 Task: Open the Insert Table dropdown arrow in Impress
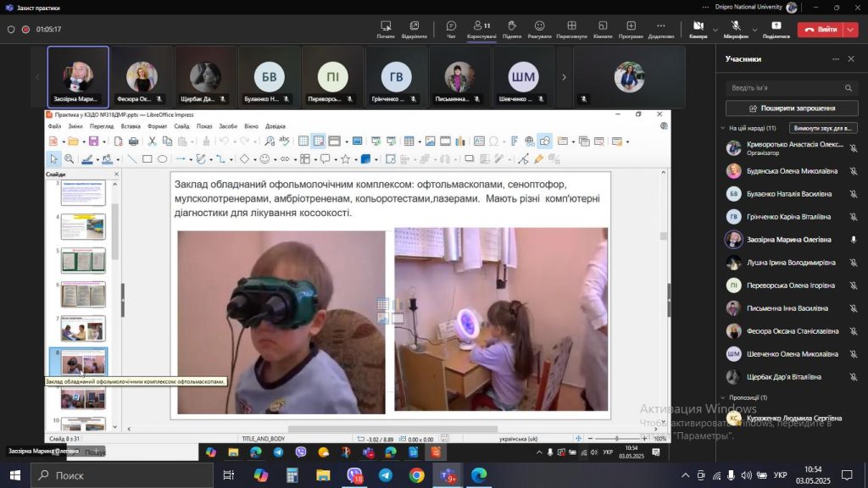click(x=419, y=142)
